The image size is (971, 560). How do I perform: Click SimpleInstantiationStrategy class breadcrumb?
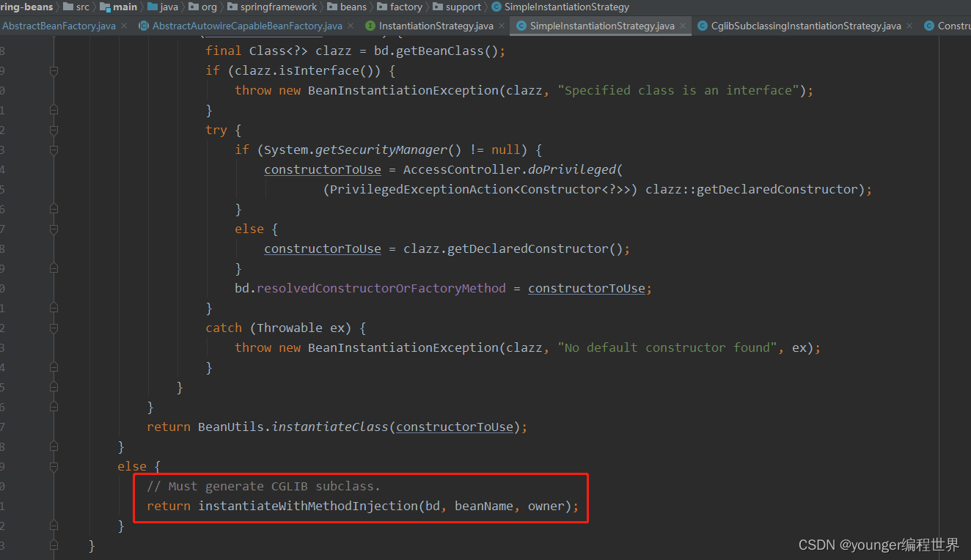pyautogui.click(x=560, y=7)
